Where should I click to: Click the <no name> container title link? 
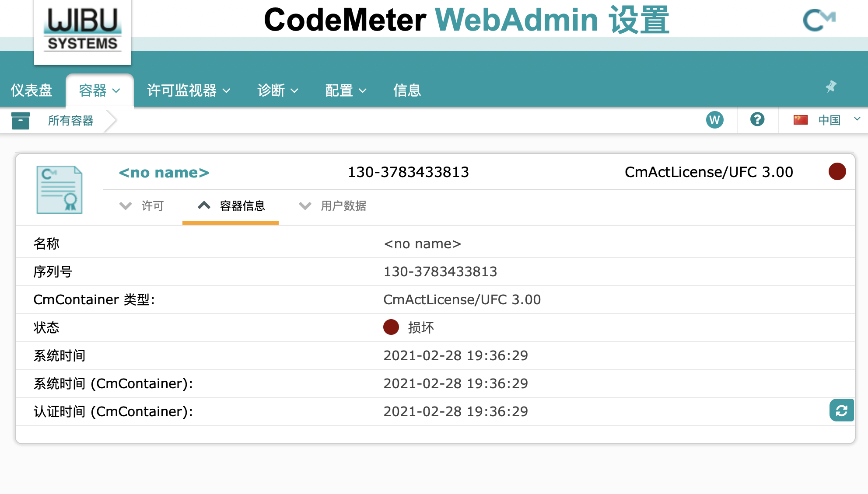point(164,172)
